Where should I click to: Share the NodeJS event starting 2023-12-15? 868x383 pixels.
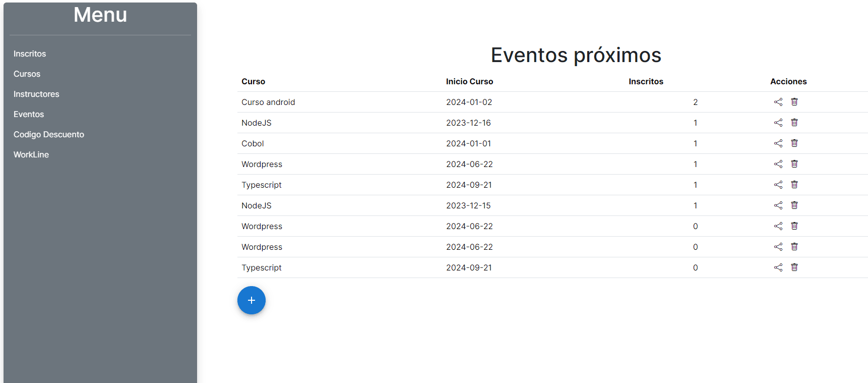(x=778, y=205)
